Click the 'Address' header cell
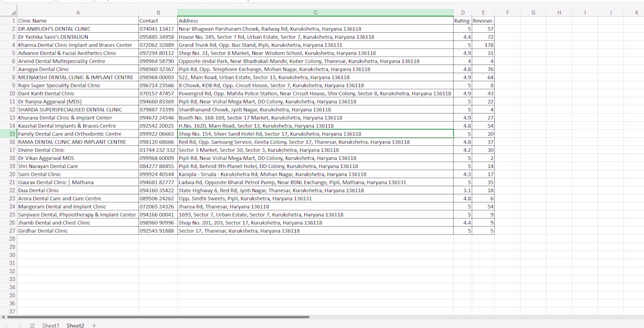This screenshot has width=644, height=328. [x=316, y=20]
